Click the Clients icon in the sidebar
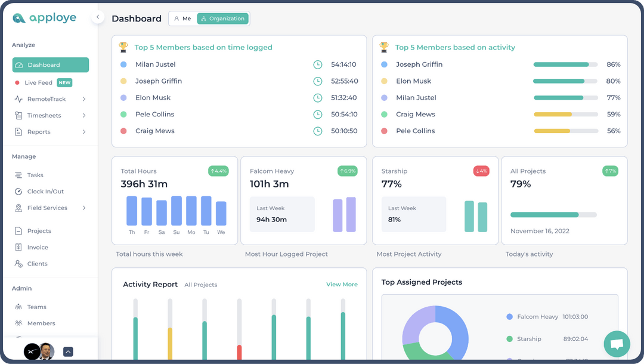This screenshot has height=364, width=644. click(x=20, y=263)
